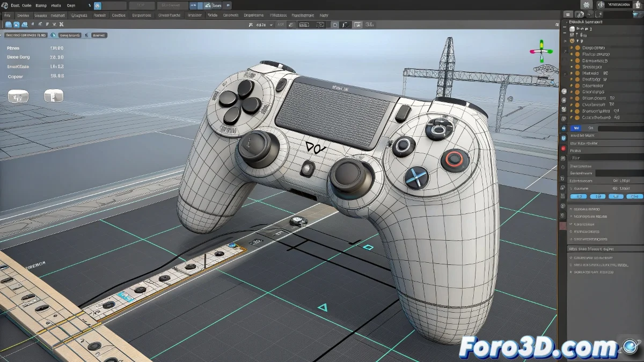The height and width of the screenshot is (362, 644).
Task: Click the right white rounded button in viewport overlay
Action: (x=54, y=96)
